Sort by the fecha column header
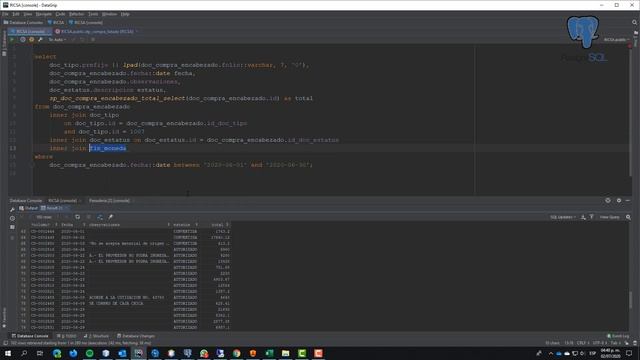This screenshot has height=360, width=640. tap(73, 225)
